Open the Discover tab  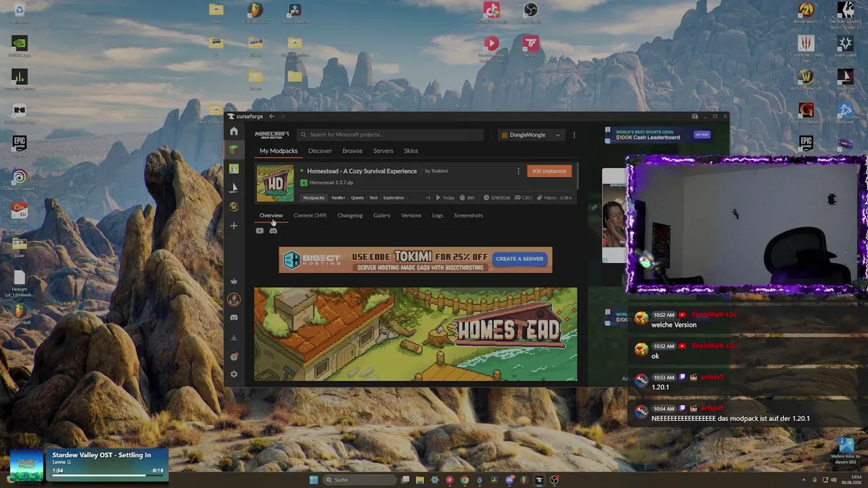[x=320, y=151]
